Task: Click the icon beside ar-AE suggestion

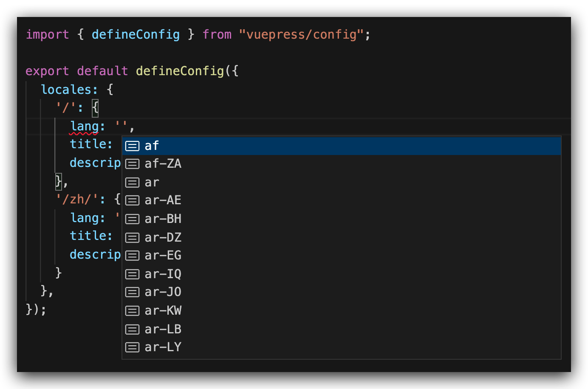Action: [x=132, y=200]
